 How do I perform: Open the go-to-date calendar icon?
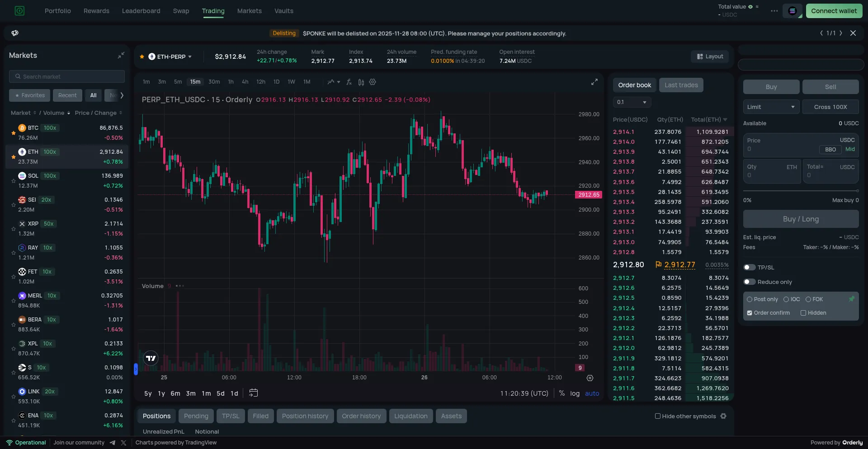(x=254, y=393)
